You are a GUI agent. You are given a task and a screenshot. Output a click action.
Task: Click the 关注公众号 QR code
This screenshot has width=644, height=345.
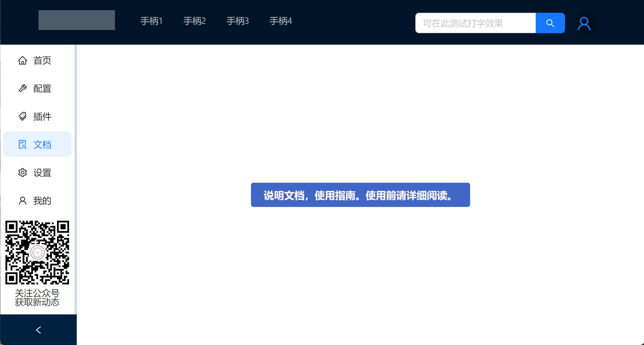[x=37, y=252]
